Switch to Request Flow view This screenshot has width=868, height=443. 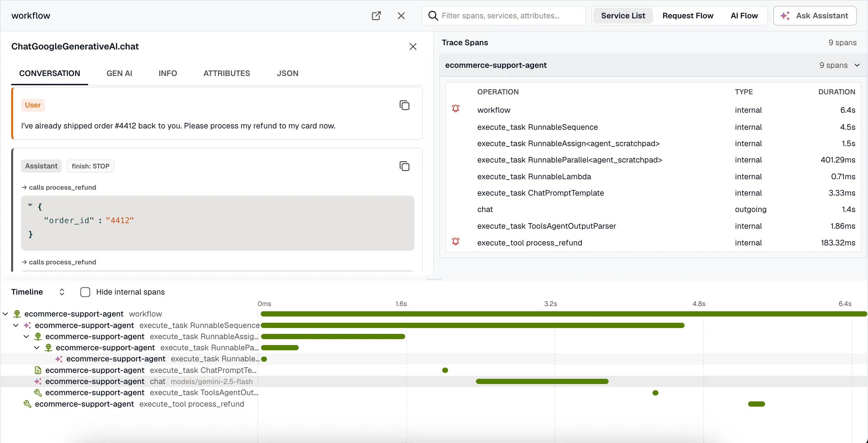[x=688, y=15]
